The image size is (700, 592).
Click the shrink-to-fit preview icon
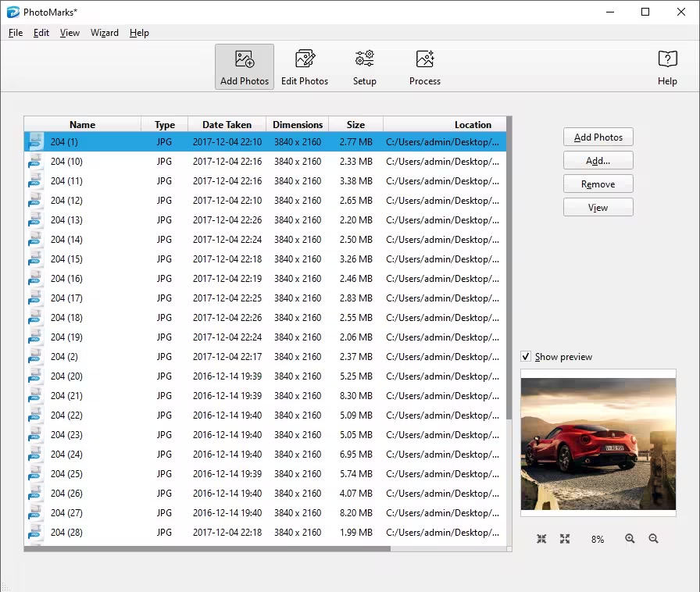click(541, 539)
